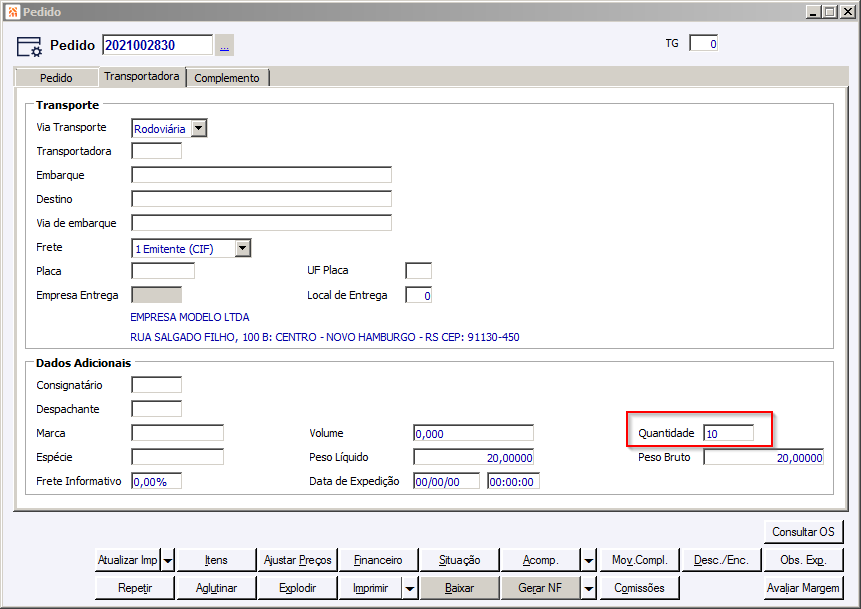Open the Pedido lookup ellipsis button
The width and height of the screenshot is (861, 609).
point(224,45)
